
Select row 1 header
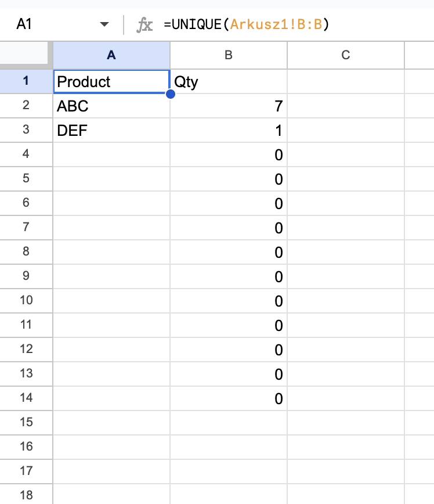26,81
